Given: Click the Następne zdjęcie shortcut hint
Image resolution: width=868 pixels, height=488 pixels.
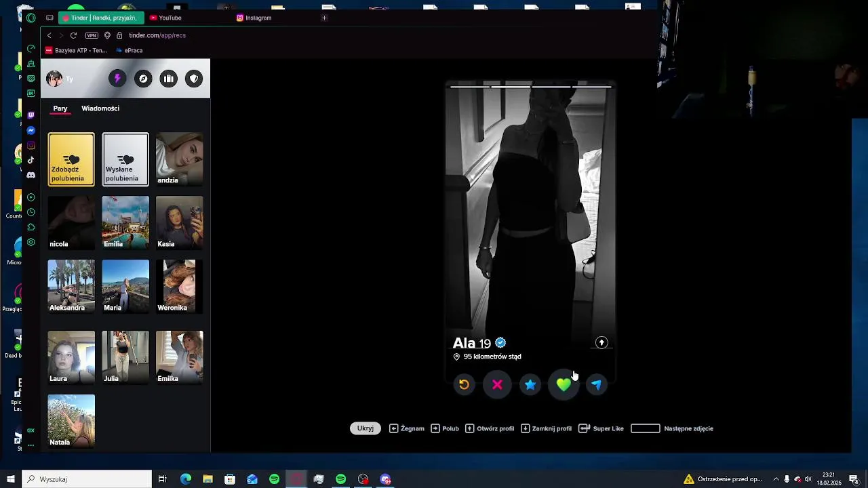Looking at the screenshot, I should click(x=672, y=428).
